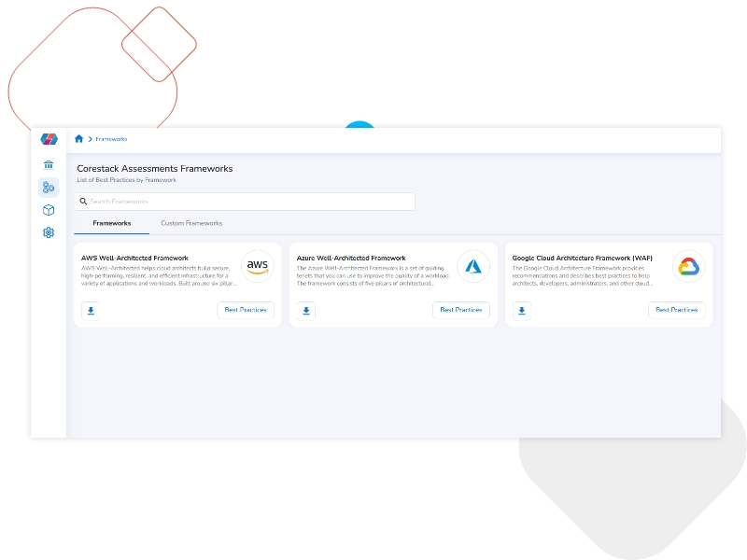Focus the Search Frameworks input field
This screenshot has width=747, height=560.
pyautogui.click(x=245, y=202)
